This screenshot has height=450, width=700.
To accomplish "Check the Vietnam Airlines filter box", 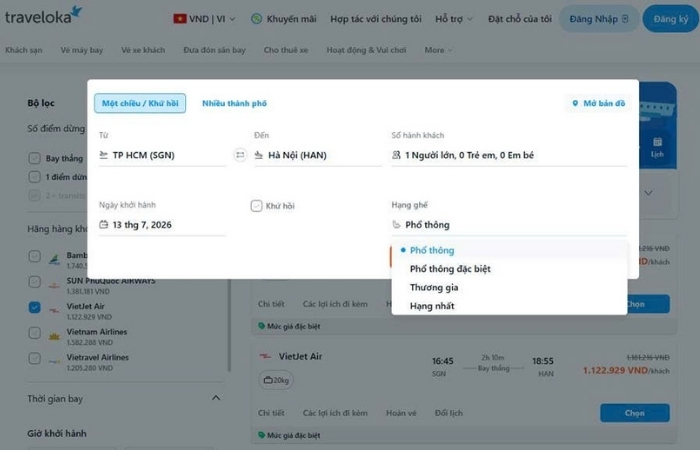I will 34,333.
